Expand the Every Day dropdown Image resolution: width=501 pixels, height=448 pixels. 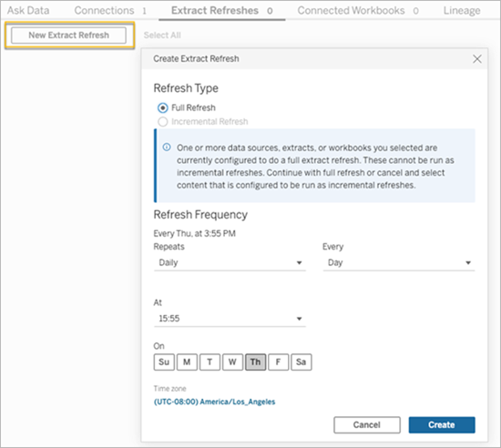tap(399, 263)
